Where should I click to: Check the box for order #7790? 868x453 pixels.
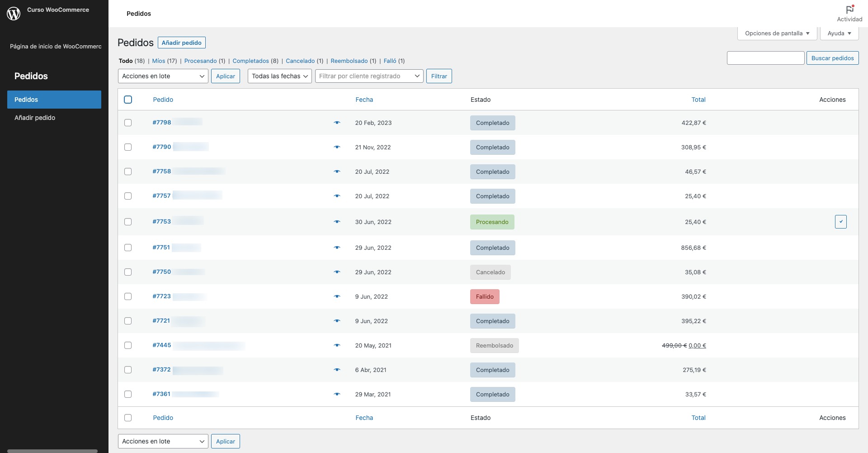click(x=128, y=147)
